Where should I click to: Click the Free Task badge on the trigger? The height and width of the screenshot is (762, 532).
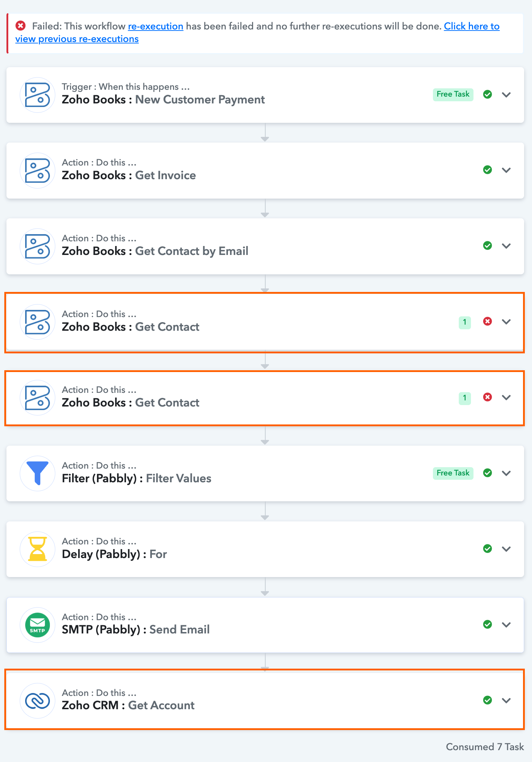pyautogui.click(x=453, y=94)
